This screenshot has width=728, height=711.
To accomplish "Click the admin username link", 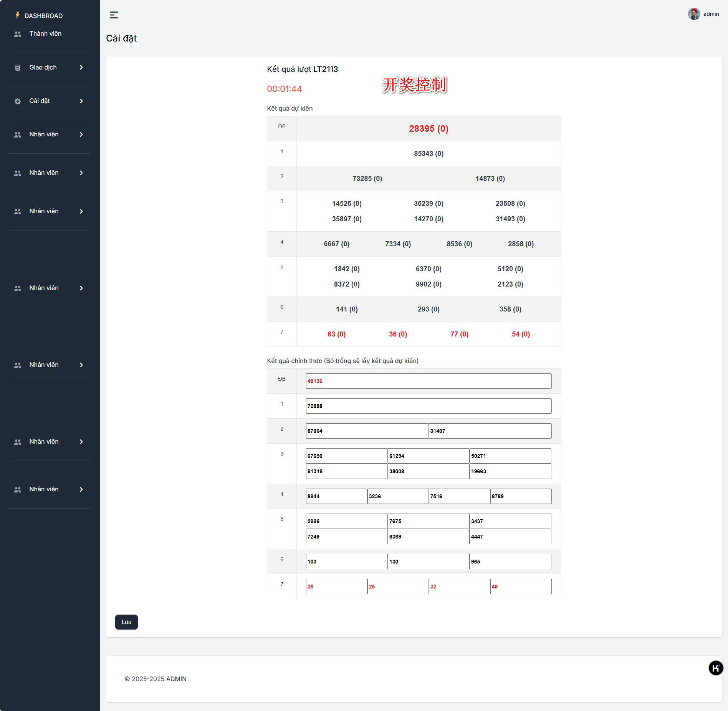I will tap(711, 14).
